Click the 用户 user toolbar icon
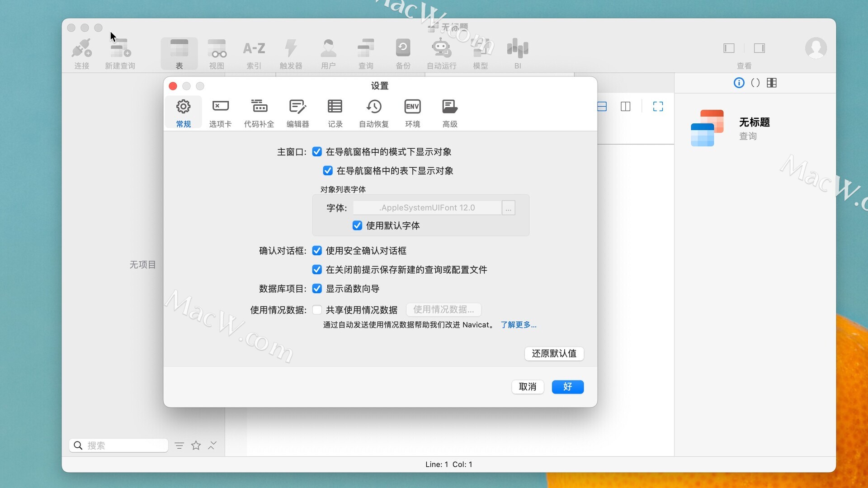 (328, 54)
